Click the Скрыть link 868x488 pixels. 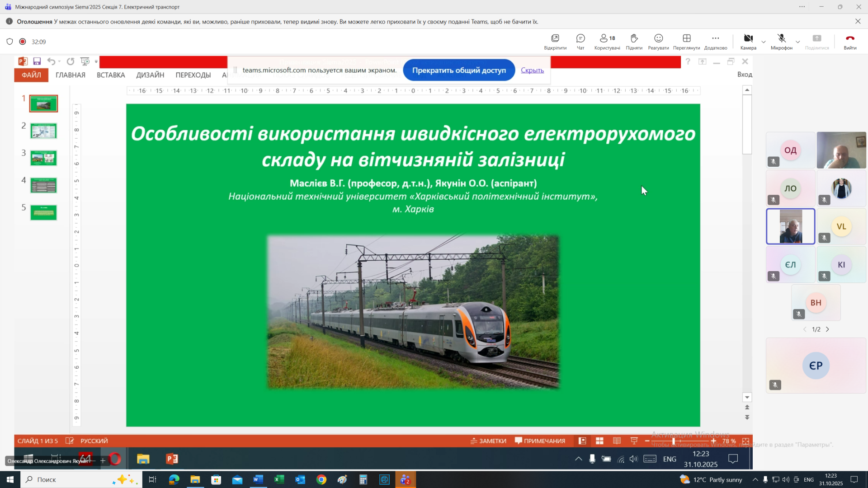tap(532, 70)
